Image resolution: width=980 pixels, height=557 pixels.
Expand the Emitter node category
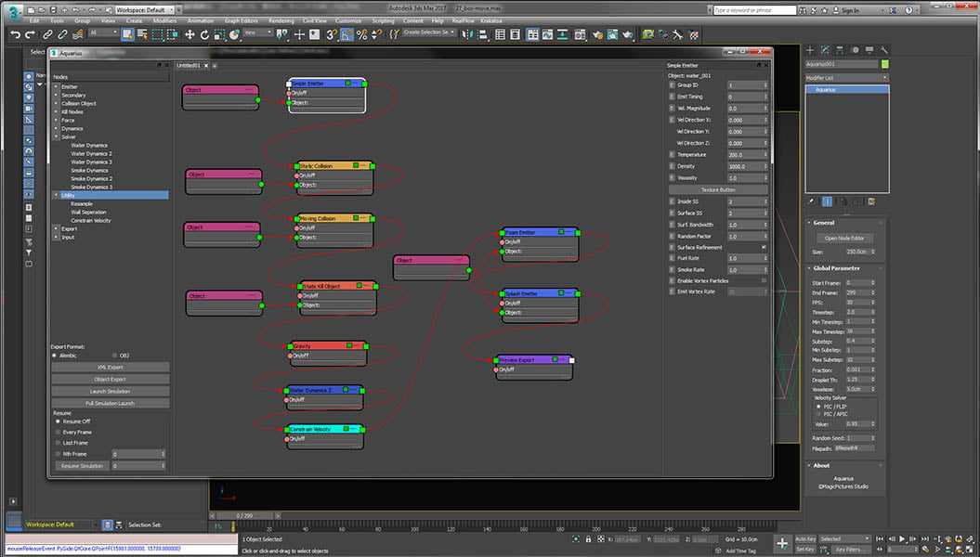[x=56, y=86]
